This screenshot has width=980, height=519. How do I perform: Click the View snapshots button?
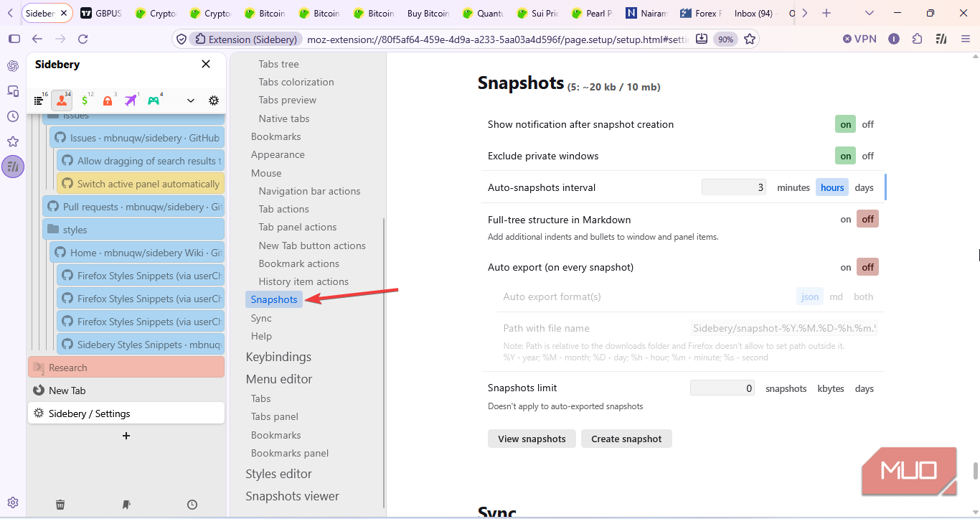(x=532, y=439)
